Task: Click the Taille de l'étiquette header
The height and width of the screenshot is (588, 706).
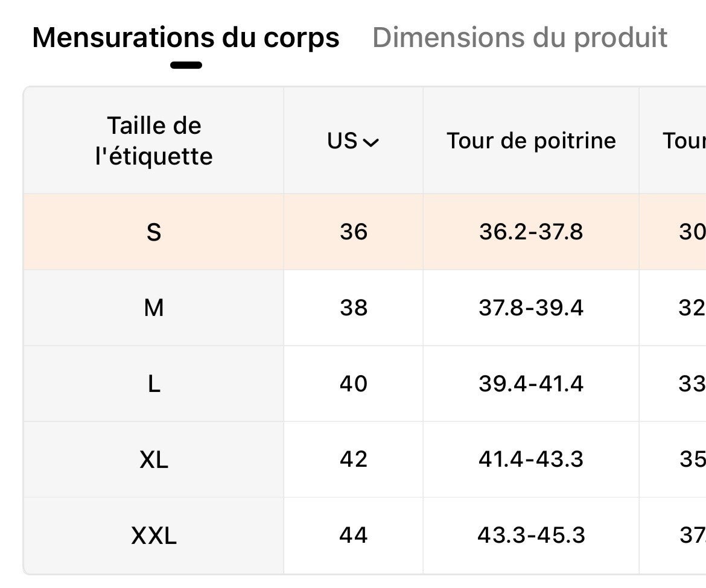Action: 154,141
